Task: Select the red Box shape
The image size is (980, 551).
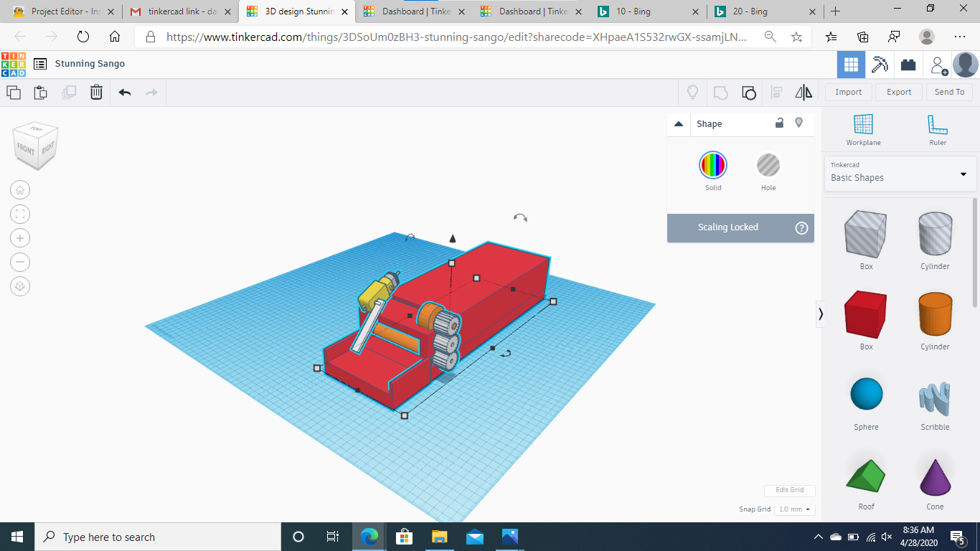Action: coord(866,315)
